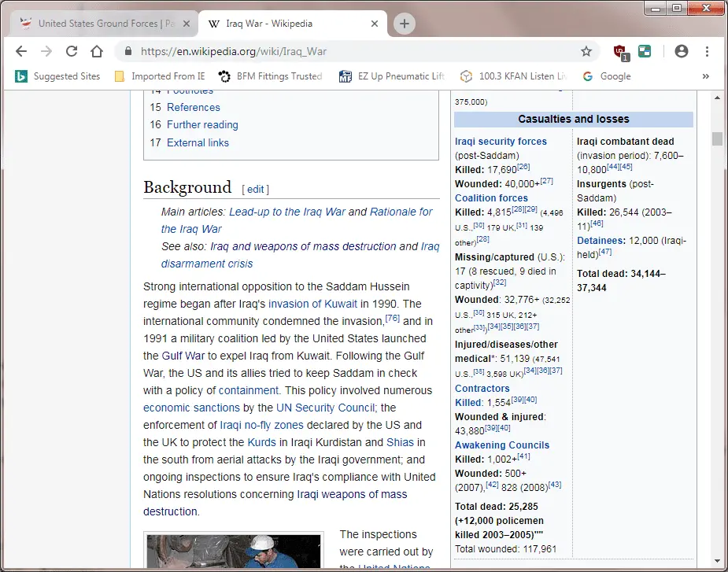This screenshot has height=572, width=728.
Task: Open the Kurds link
Action: (x=262, y=442)
